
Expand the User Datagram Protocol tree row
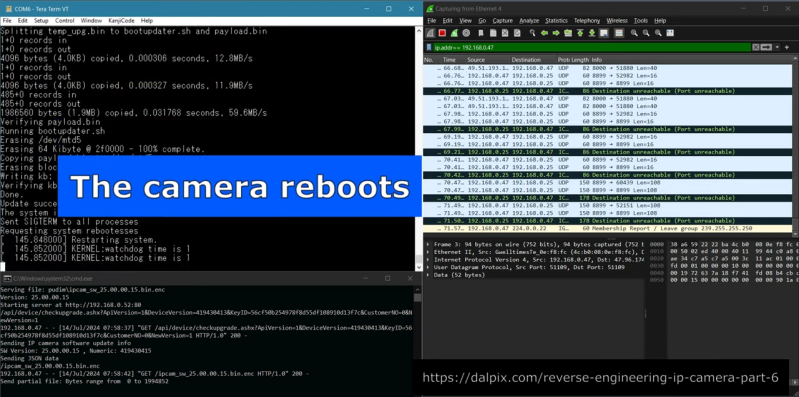click(428, 267)
